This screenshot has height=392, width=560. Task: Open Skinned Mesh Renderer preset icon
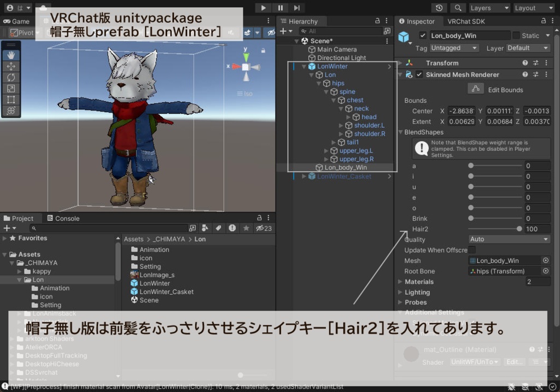(x=536, y=74)
